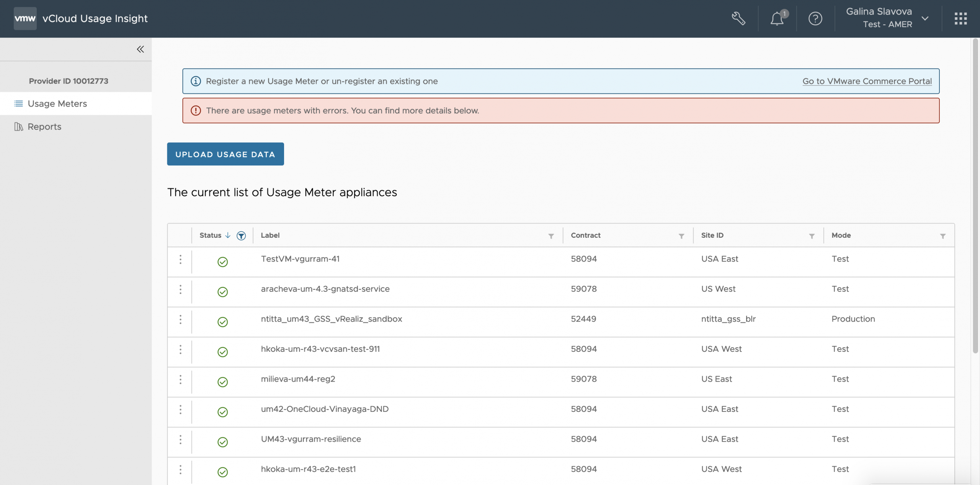Open the active Status column filter
980x485 pixels.
coord(241,236)
